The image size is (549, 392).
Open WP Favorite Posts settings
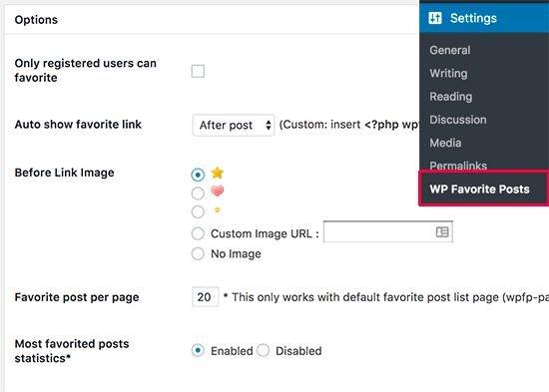pyautogui.click(x=484, y=189)
